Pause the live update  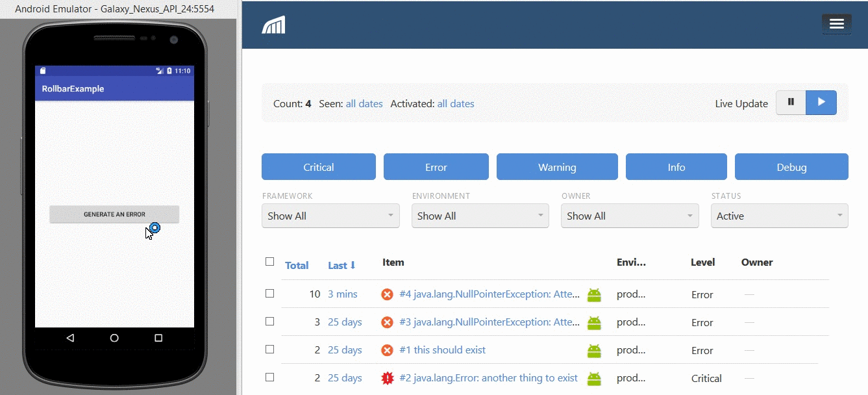[791, 102]
